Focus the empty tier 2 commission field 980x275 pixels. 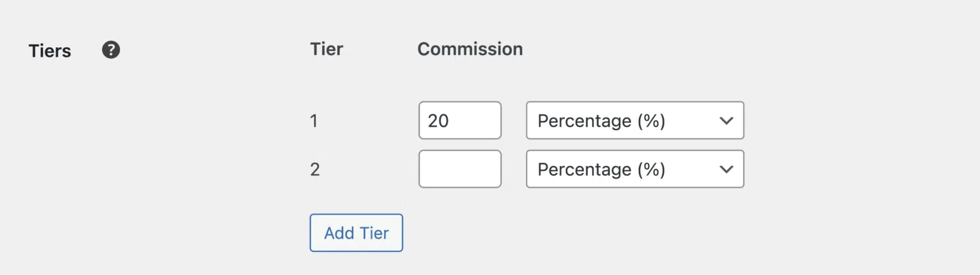pyautogui.click(x=460, y=169)
